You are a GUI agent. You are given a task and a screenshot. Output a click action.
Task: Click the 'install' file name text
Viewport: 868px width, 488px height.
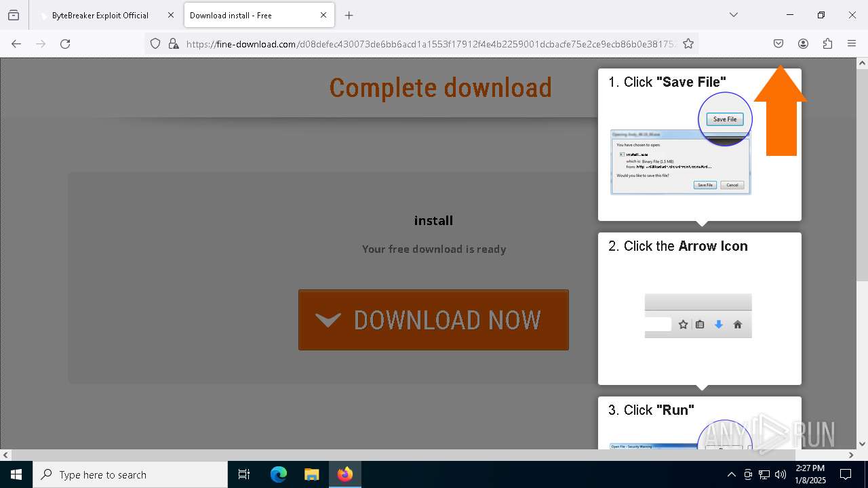tap(433, 220)
